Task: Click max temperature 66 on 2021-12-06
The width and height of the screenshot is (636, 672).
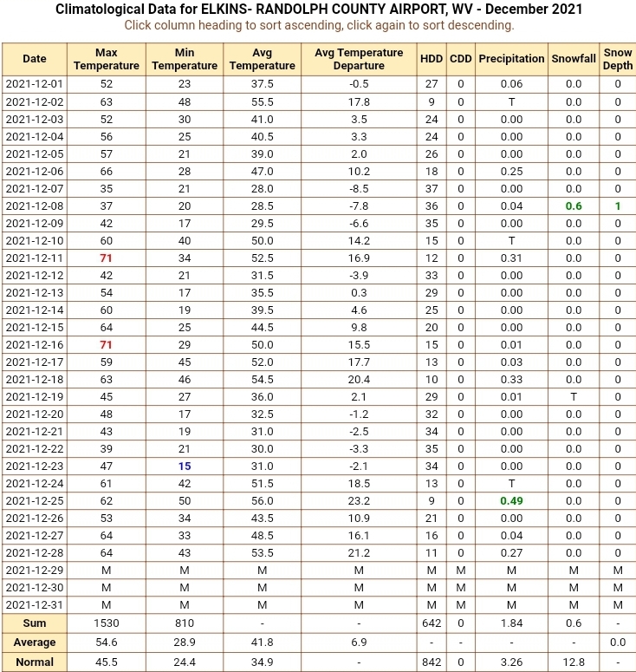Action: pyautogui.click(x=107, y=172)
